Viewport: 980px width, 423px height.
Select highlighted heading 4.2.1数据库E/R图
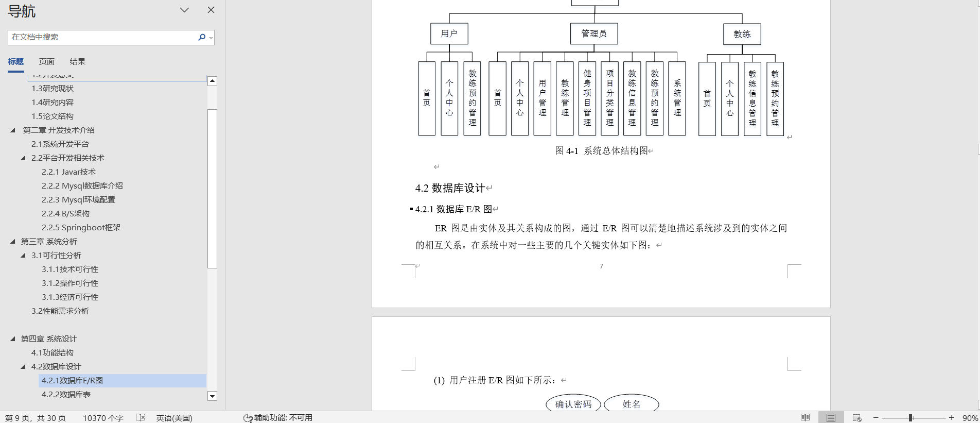[122, 381]
